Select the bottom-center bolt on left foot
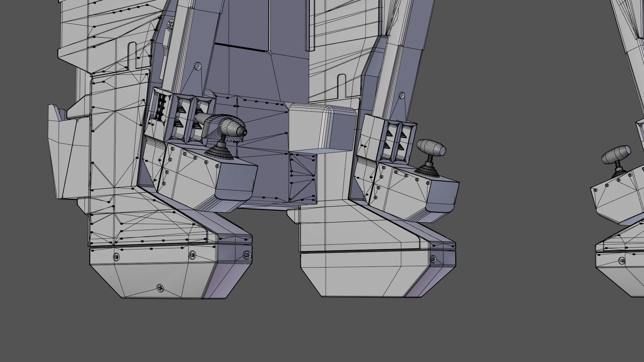This screenshot has width=644, height=362. [x=160, y=288]
